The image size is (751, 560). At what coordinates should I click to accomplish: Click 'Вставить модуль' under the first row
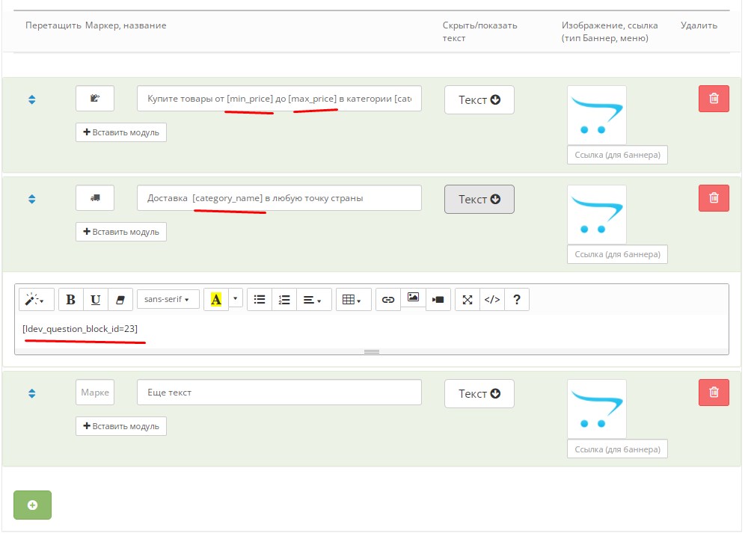pos(121,132)
